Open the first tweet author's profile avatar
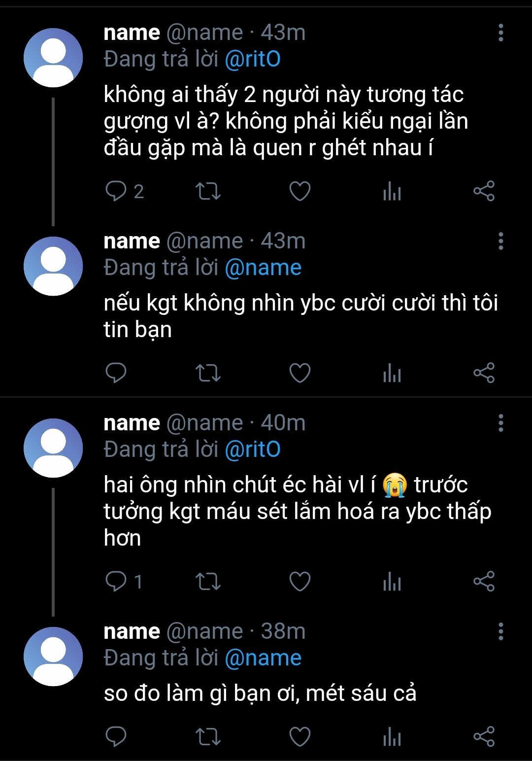The image size is (532, 761). (x=53, y=58)
